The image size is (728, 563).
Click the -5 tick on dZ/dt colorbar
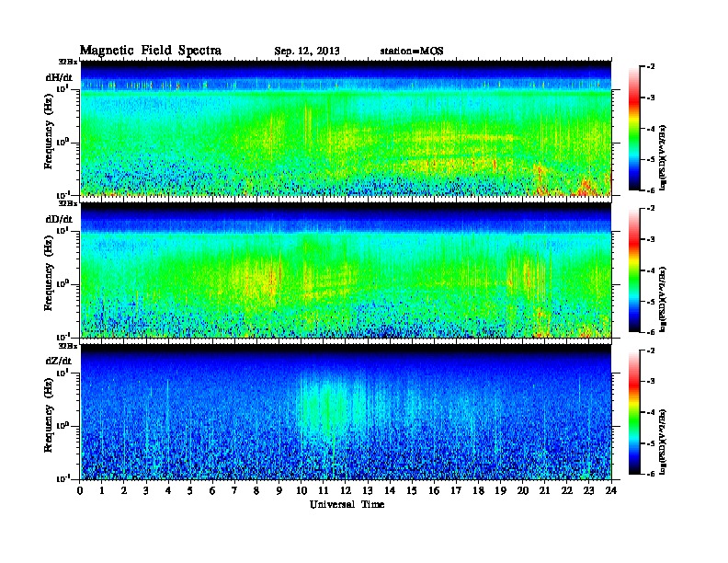click(651, 443)
